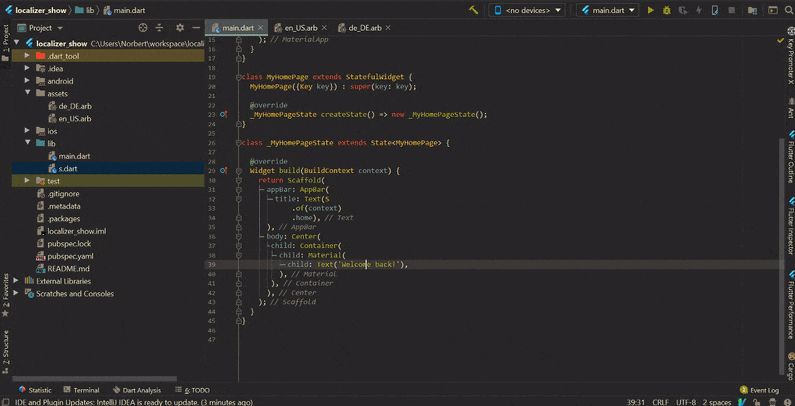Collapse the lib folder

coord(27,143)
